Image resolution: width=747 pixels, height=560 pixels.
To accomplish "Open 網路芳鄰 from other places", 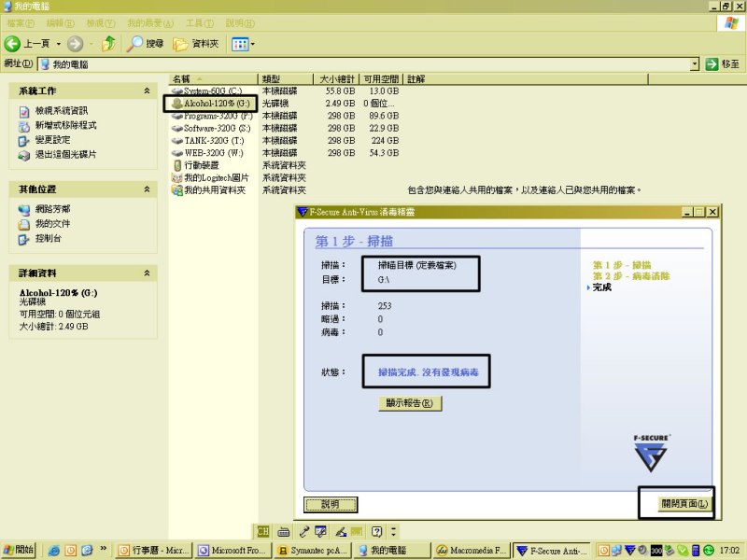I will coord(52,208).
